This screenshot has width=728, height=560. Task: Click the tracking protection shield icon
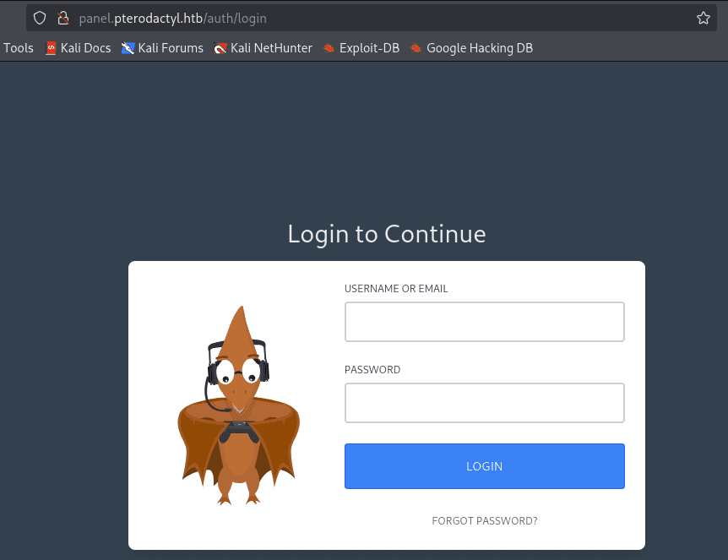(39, 18)
